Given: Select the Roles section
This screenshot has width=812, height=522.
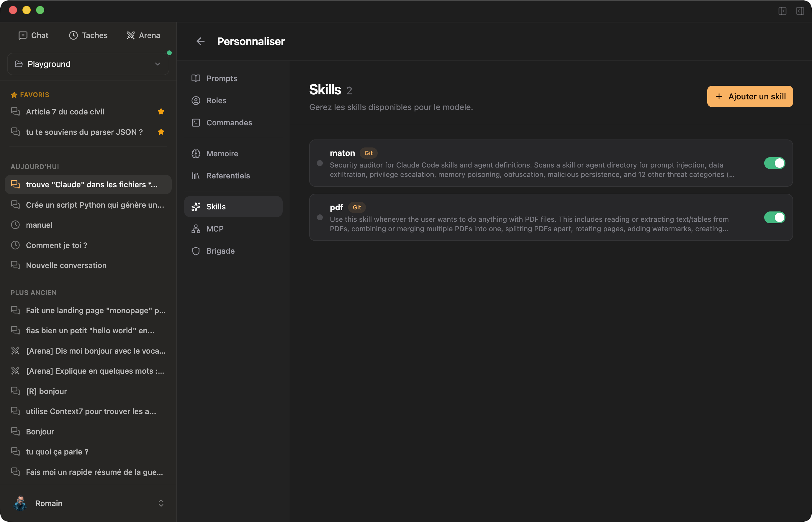Looking at the screenshot, I should click(x=216, y=100).
